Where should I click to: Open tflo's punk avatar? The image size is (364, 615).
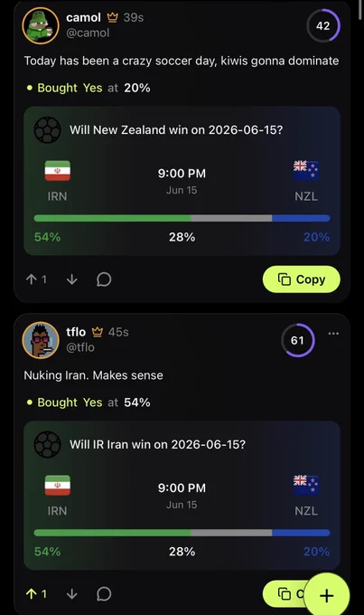(41, 340)
